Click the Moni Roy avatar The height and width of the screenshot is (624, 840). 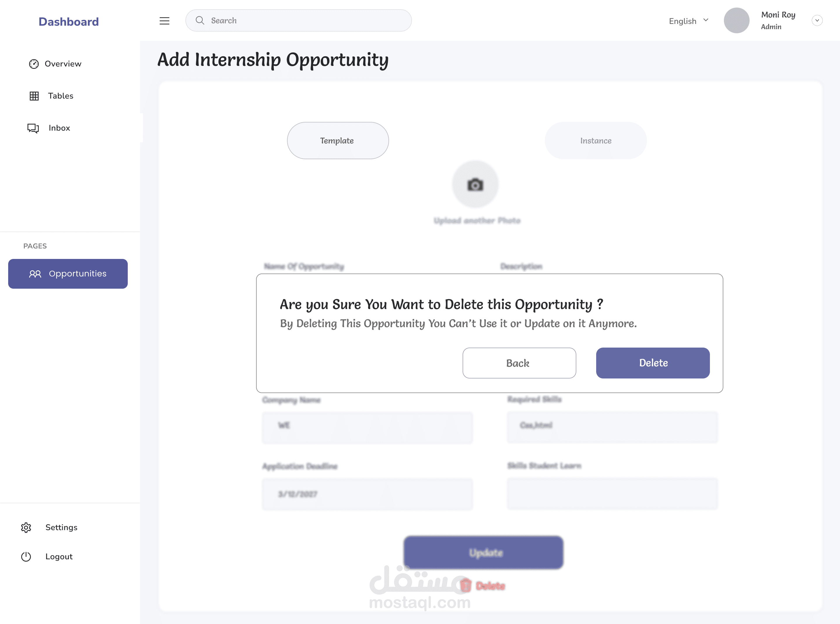click(x=736, y=20)
